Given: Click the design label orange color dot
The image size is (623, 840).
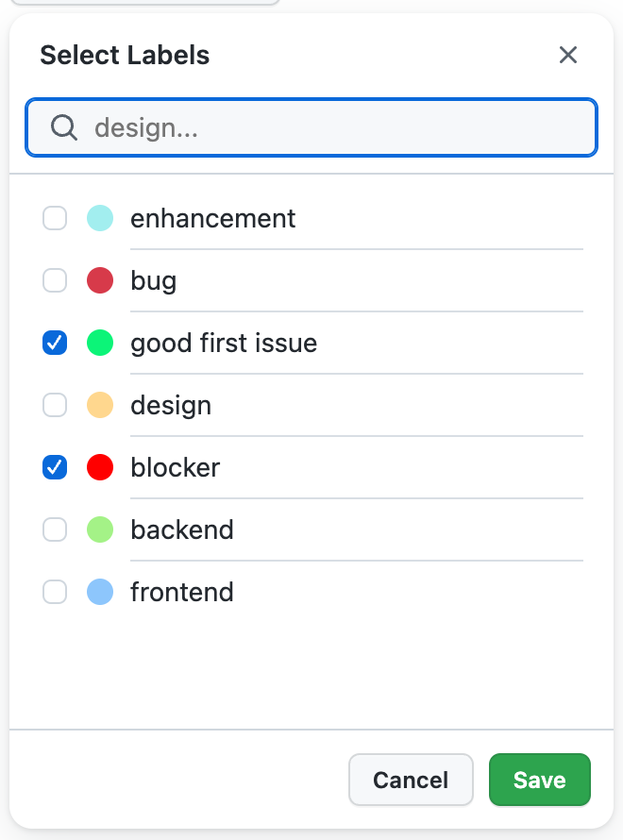Looking at the screenshot, I should [x=100, y=406].
